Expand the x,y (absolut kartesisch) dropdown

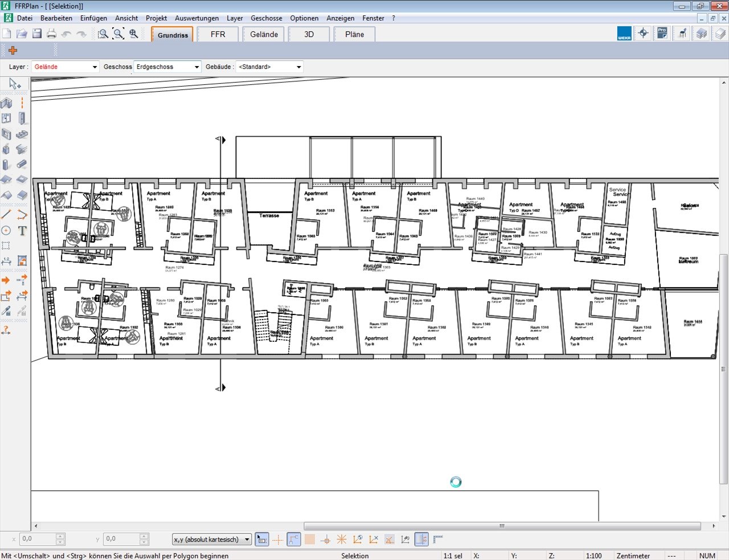tap(212, 539)
